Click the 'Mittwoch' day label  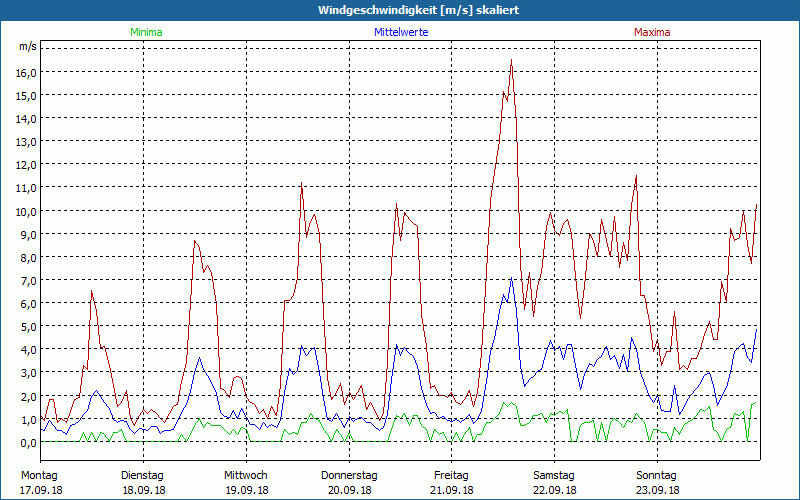click(x=245, y=476)
